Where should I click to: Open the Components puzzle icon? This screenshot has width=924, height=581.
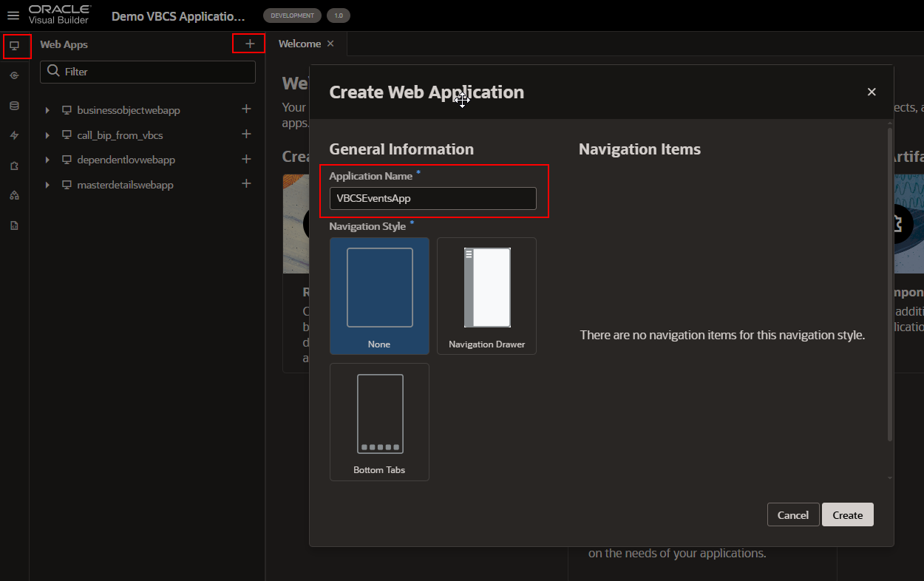click(14, 166)
